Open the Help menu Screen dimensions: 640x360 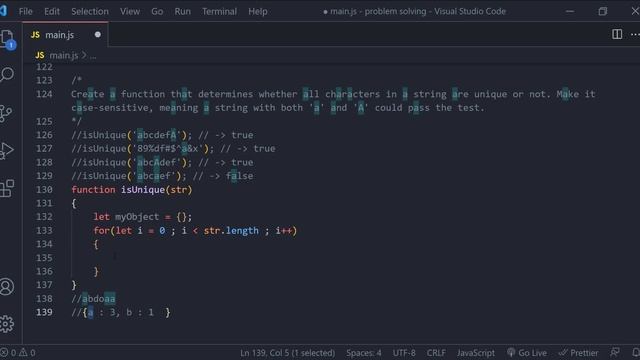pyautogui.click(x=258, y=11)
